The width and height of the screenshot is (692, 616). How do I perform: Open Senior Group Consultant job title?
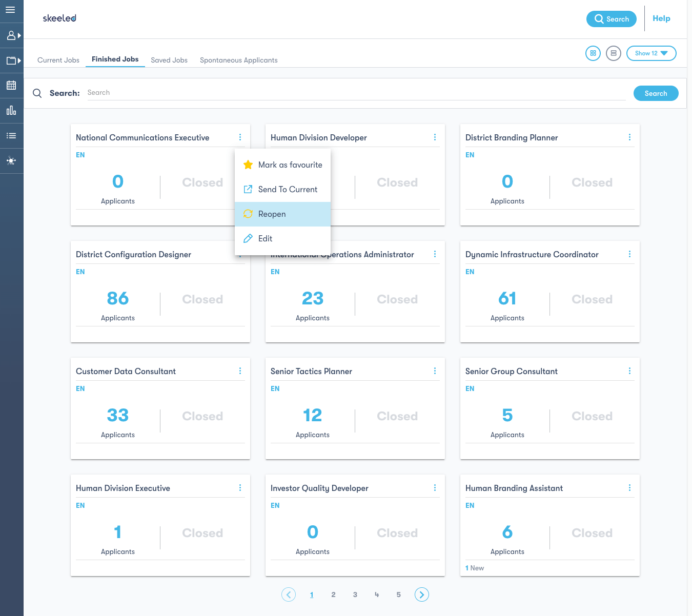point(512,372)
